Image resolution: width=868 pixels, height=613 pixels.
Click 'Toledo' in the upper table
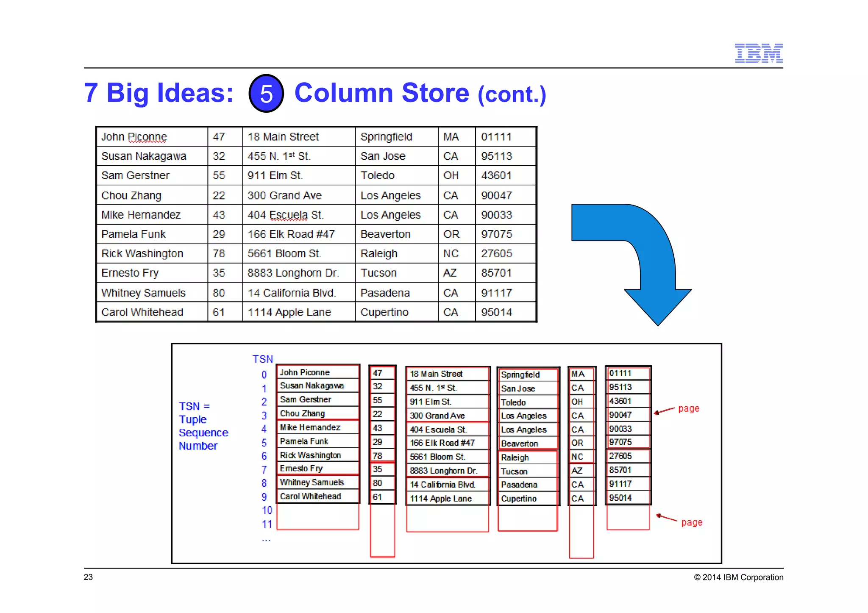[377, 175]
